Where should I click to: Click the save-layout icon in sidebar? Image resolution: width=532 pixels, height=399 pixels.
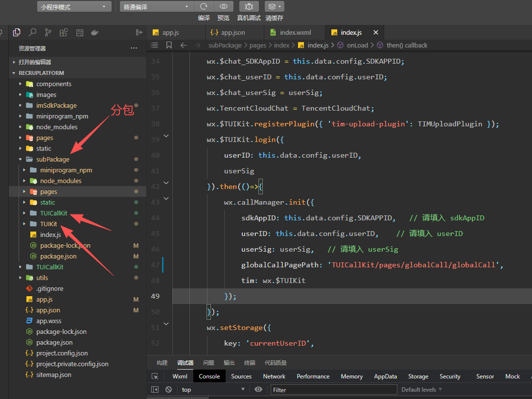tap(80, 33)
